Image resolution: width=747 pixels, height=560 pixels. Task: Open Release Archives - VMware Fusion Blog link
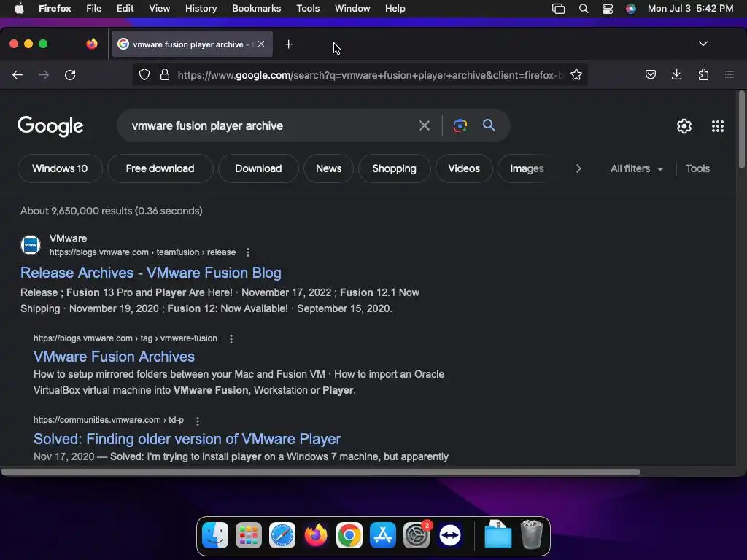(x=150, y=273)
